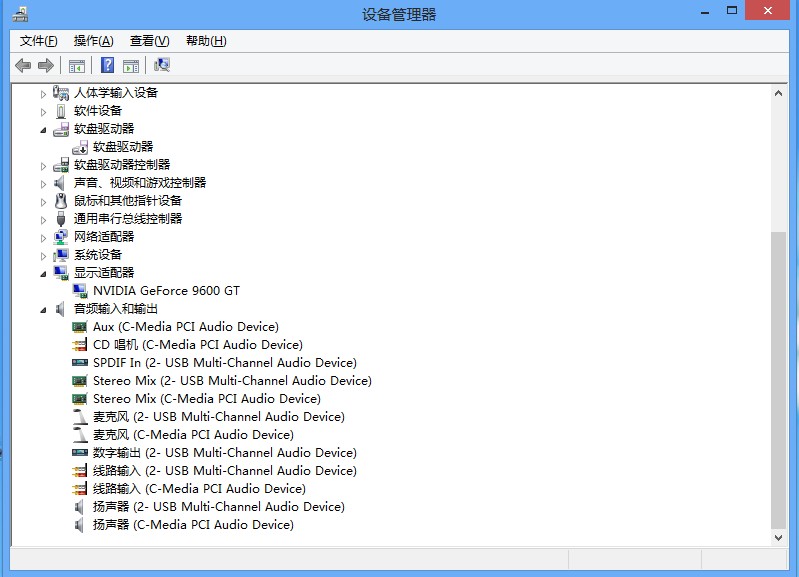Open the 文件(F) menu

tap(38, 41)
